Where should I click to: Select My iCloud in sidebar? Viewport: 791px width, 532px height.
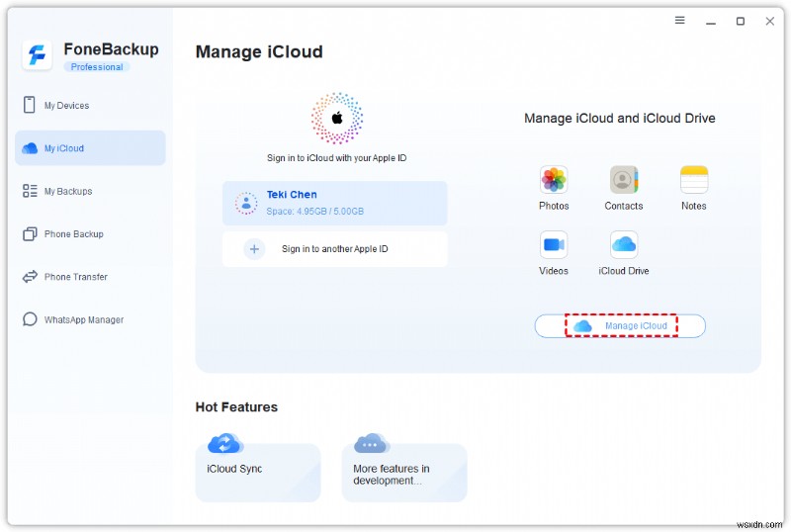[90, 148]
